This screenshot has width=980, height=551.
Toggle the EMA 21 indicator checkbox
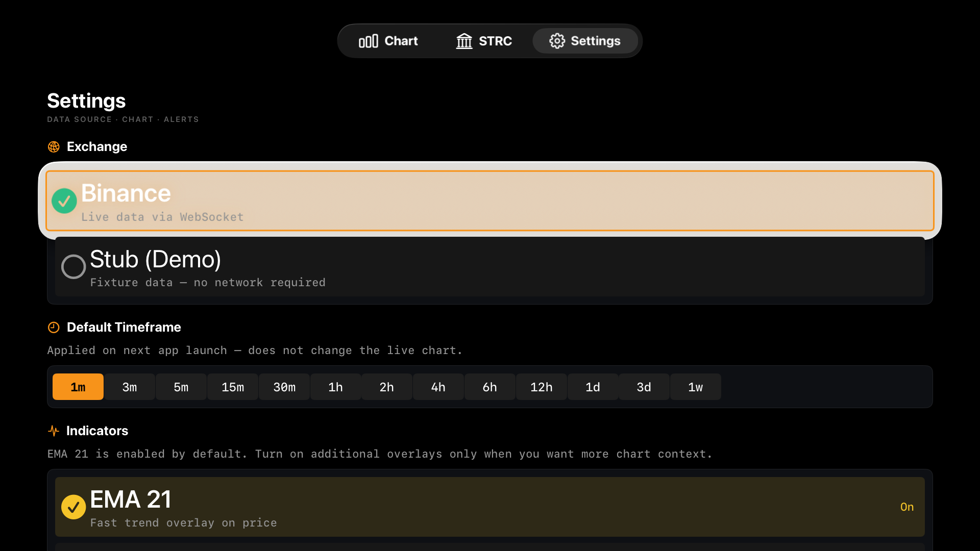73,507
